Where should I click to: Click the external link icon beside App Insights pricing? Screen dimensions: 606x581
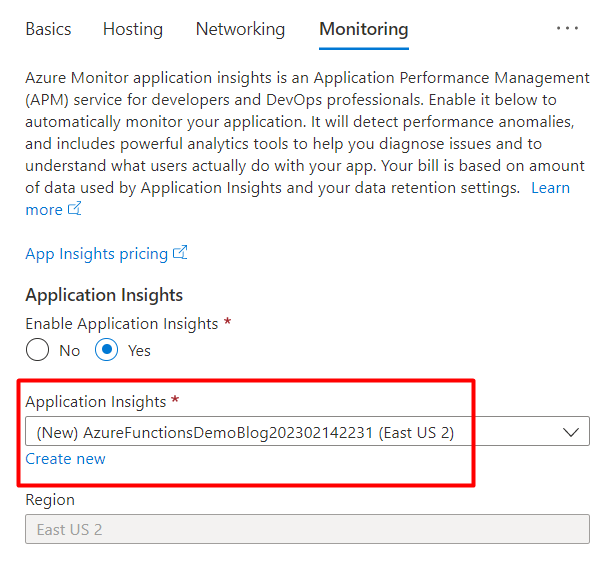click(180, 252)
